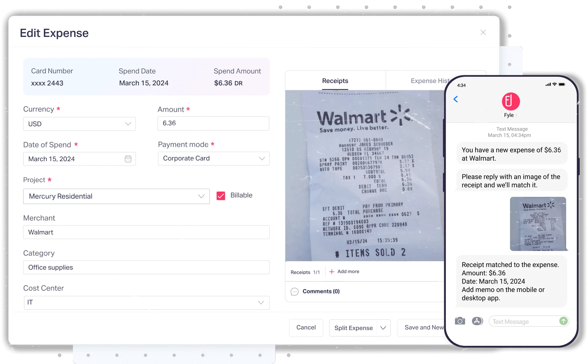
Task: Open the Split Expense arrow menu
Action: [383, 328]
